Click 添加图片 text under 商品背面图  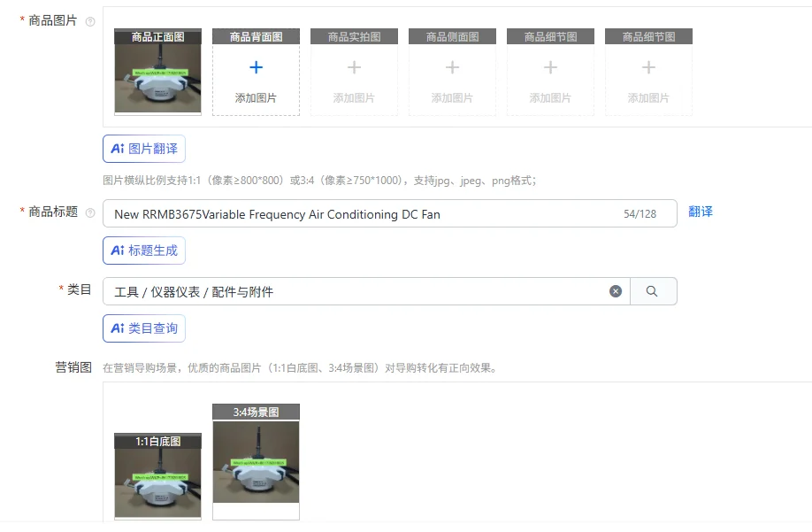tap(256, 98)
